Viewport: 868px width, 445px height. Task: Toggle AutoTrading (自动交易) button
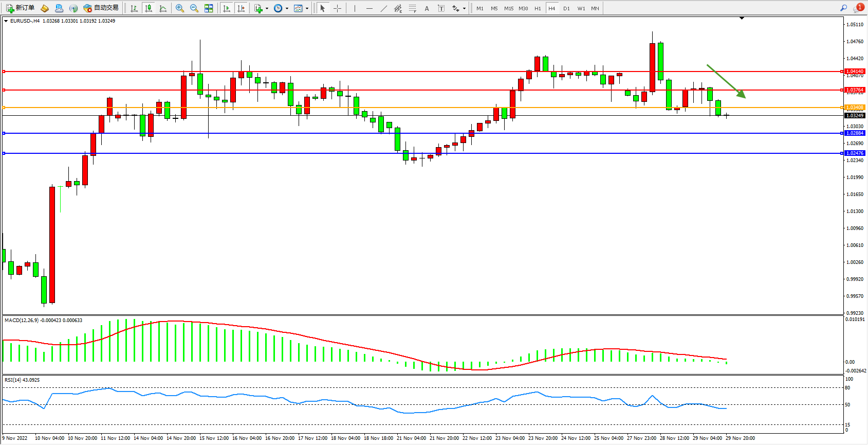[x=101, y=8]
